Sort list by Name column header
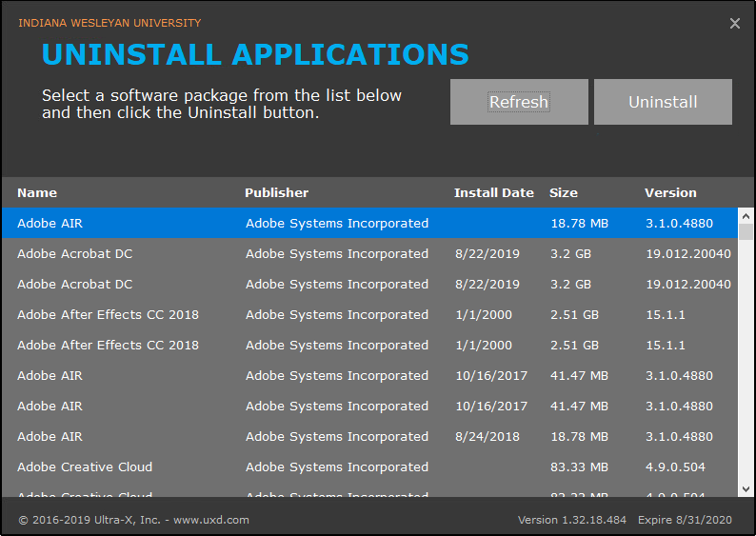Screen dimensions: 756x536 (37, 192)
